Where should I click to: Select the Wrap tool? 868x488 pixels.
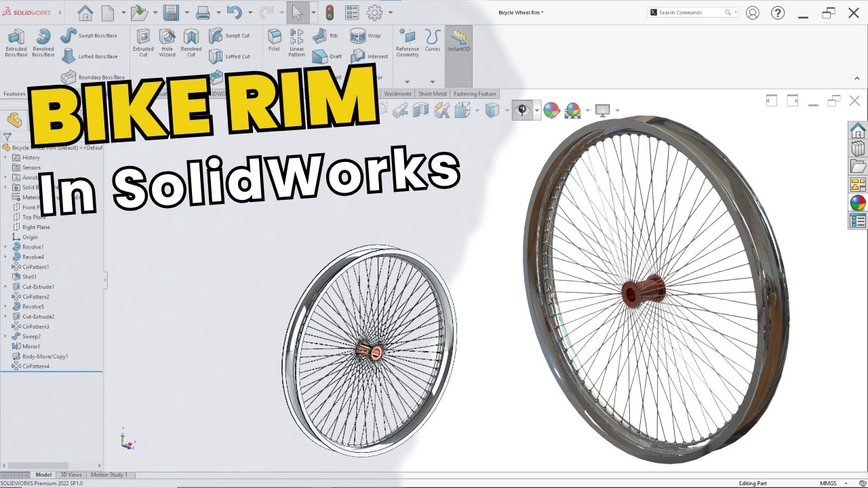point(366,35)
